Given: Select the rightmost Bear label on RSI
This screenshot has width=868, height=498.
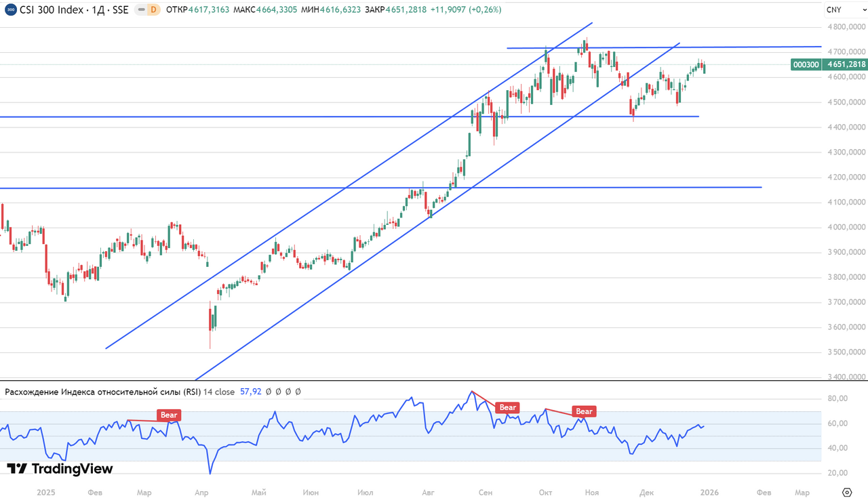Looking at the screenshot, I should click(584, 411).
